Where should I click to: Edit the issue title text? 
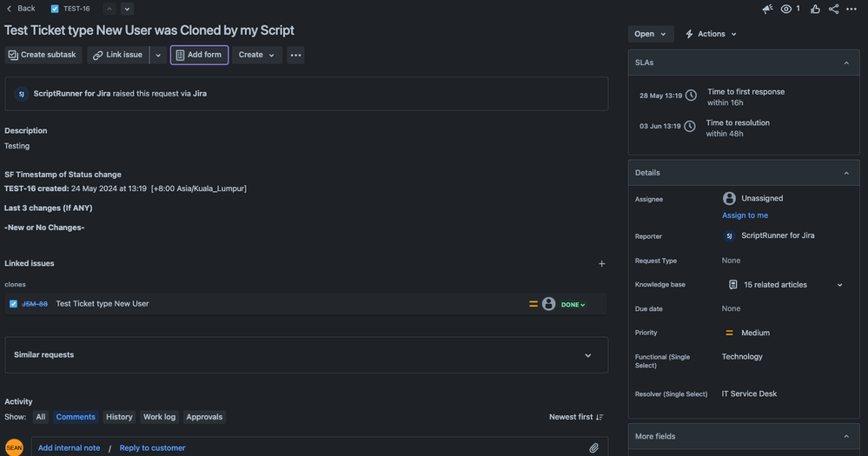[149, 30]
